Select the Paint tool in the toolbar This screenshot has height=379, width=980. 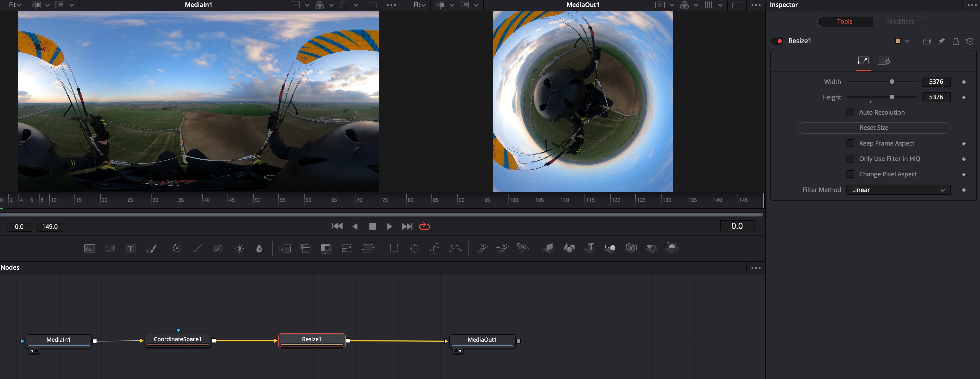[x=151, y=249]
